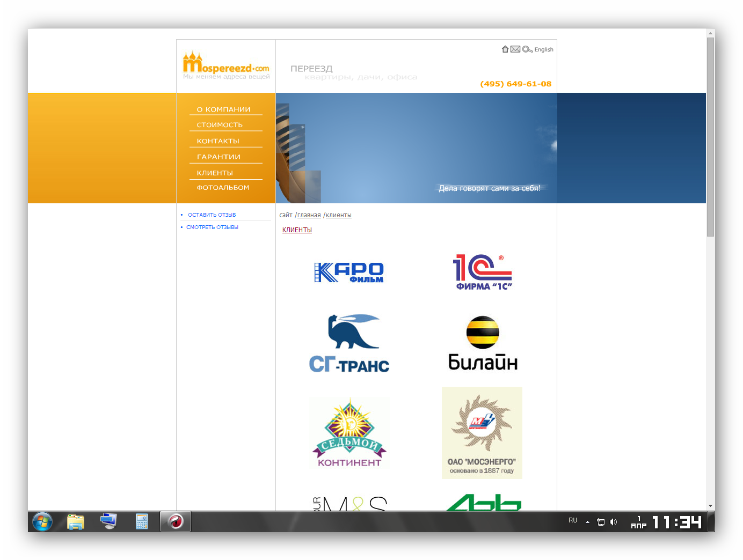Screen dimensions: 743x560
Task: Open the computer monitor taskbar icon
Action: click(x=108, y=521)
